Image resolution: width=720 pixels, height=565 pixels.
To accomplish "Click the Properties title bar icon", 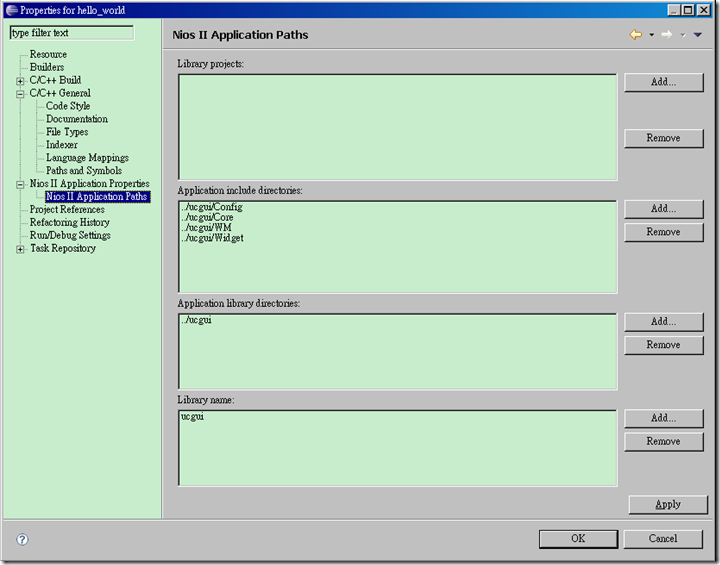I will [x=11, y=10].
